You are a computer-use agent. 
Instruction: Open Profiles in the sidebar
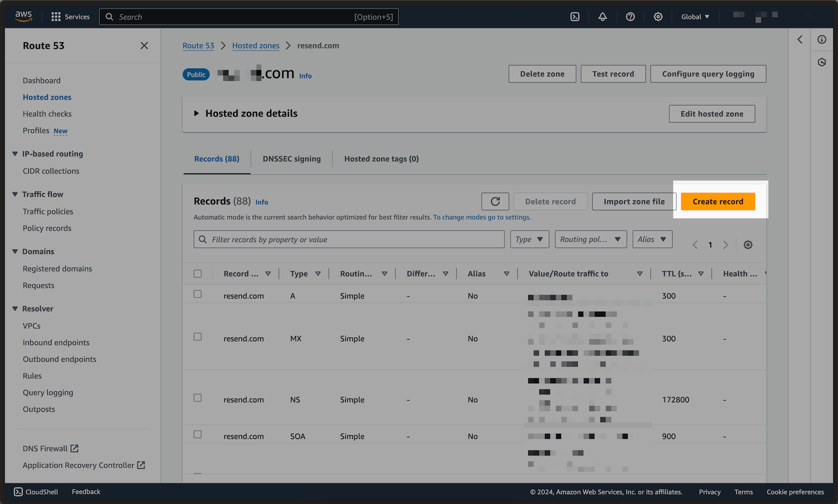[x=36, y=130]
